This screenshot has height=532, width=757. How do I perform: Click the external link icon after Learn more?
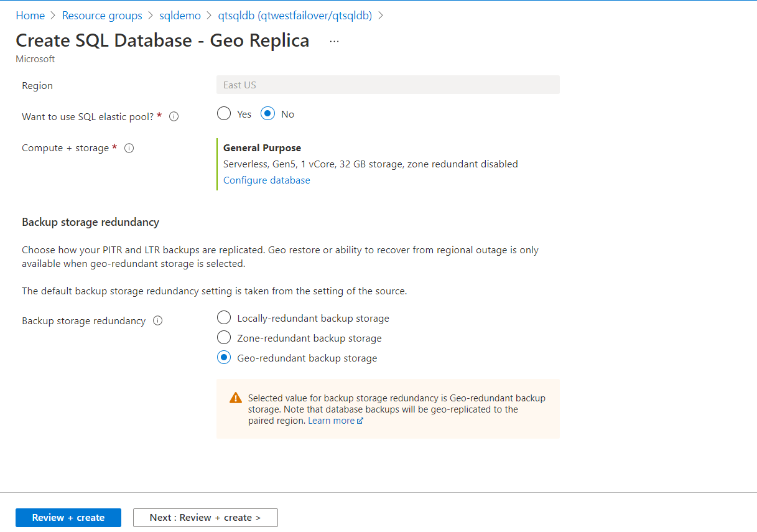[360, 421]
